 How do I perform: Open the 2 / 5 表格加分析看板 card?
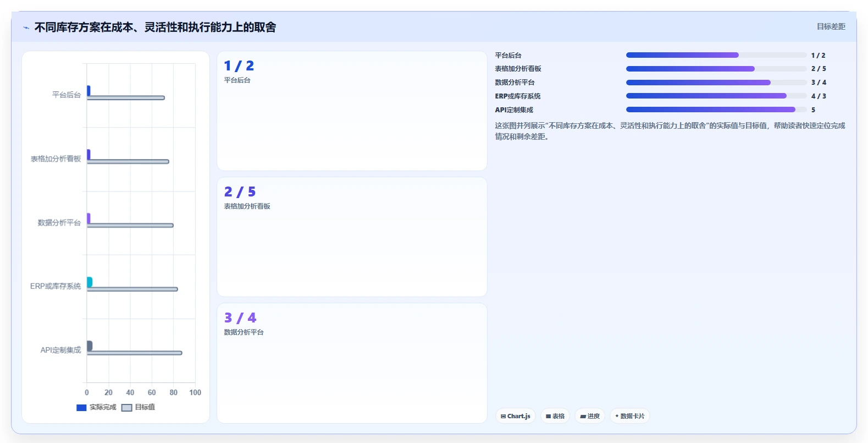coord(352,237)
